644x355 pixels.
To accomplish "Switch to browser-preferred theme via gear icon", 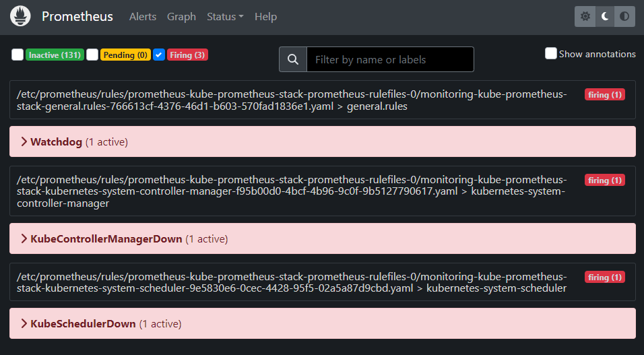I will pyautogui.click(x=585, y=16).
